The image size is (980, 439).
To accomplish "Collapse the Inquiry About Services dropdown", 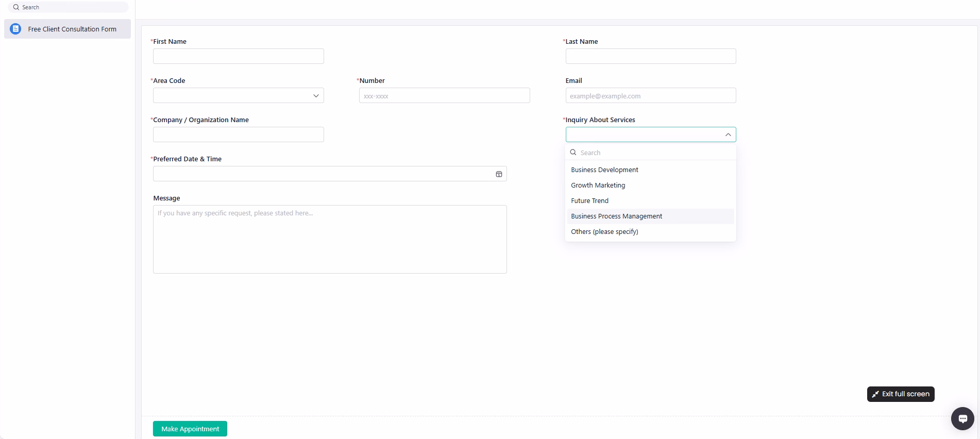I will pos(728,134).
